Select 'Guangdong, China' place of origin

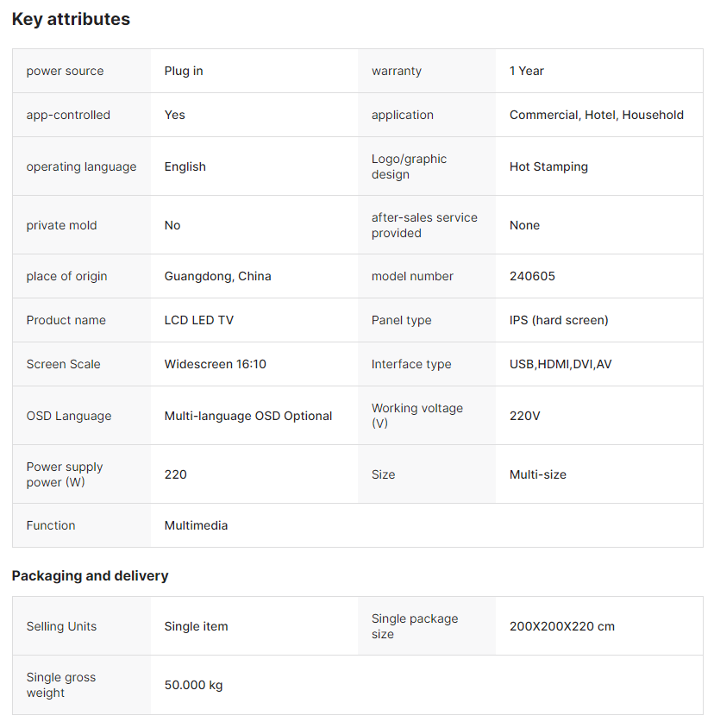(217, 276)
